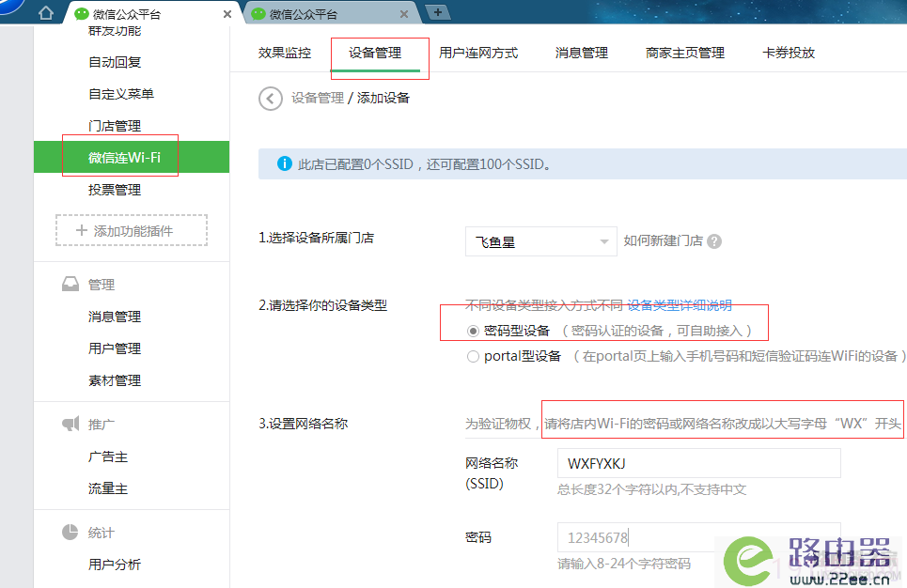Click the 设备管理 breadcrumb link
This screenshot has width=907, height=588.
tap(318, 98)
